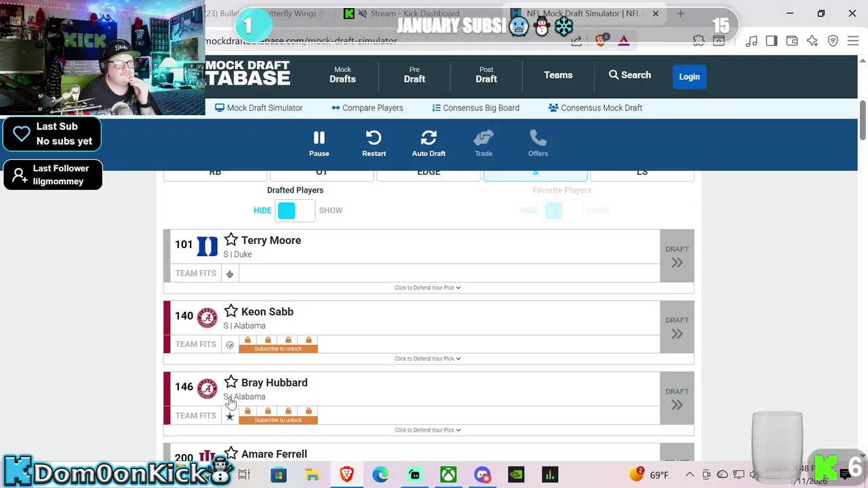Go to Mock Draft Simulator page
868x488 pixels.
259,108
